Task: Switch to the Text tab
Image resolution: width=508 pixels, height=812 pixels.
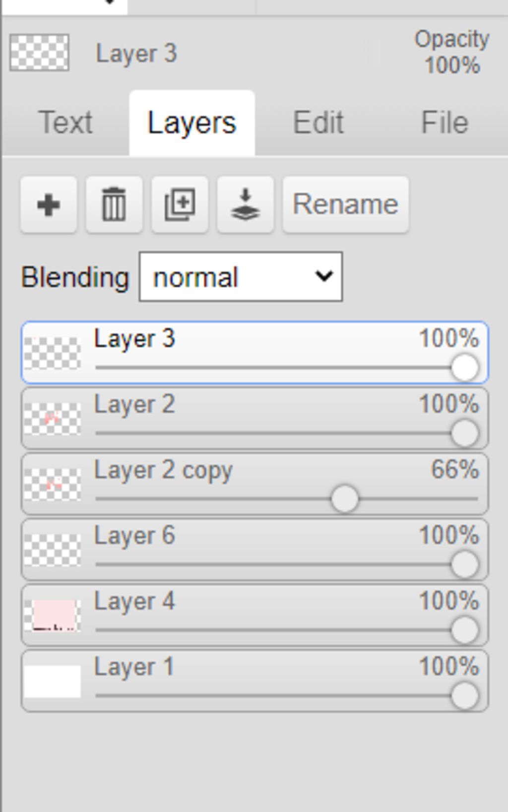Action: (65, 123)
